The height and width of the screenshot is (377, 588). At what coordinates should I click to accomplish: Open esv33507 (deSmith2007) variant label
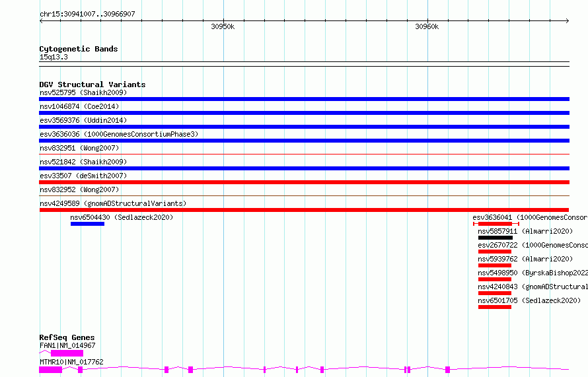(83, 176)
